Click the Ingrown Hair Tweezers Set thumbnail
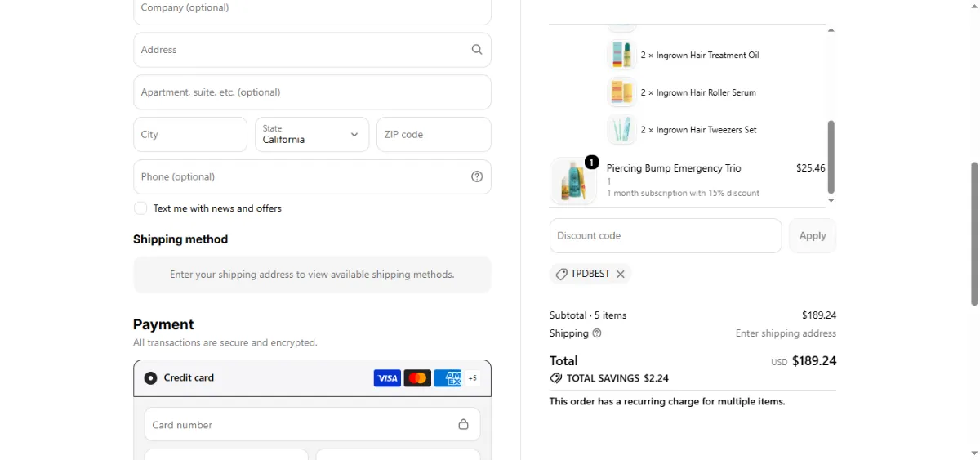 click(622, 130)
